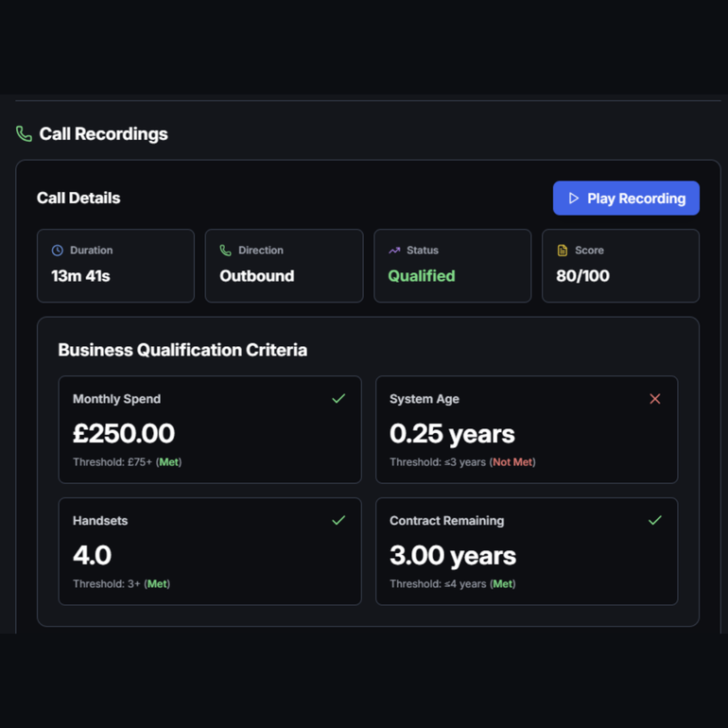Viewport: 728px width, 728px height.
Task: Click the £250.00 monthly spend amount
Action: (x=124, y=434)
